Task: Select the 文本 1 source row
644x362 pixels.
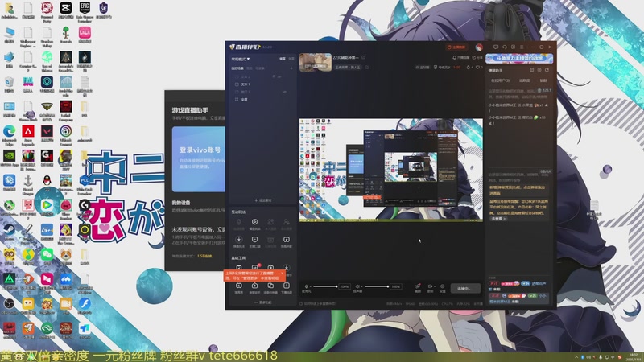Action: [263, 84]
